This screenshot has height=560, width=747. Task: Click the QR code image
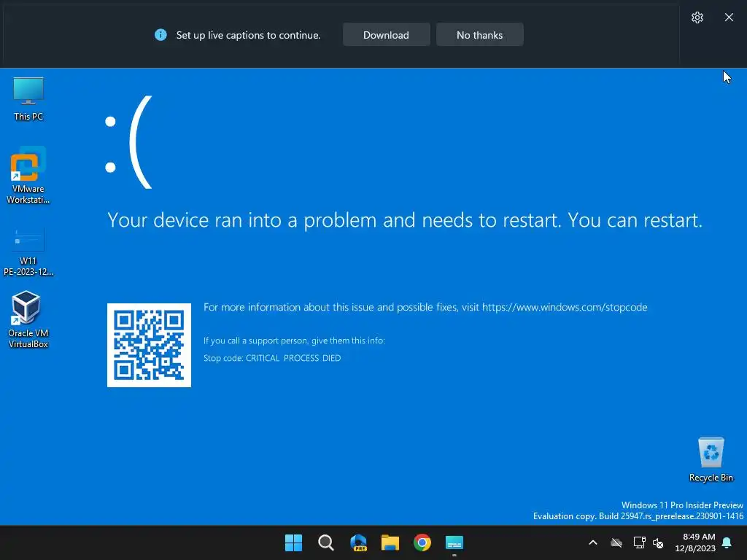pos(149,345)
